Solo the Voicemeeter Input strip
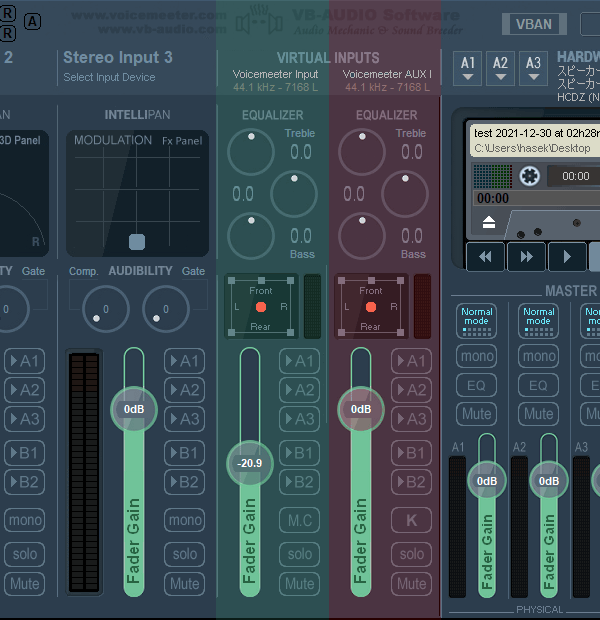Screen dimensions: 600x620 pyautogui.click(x=299, y=554)
